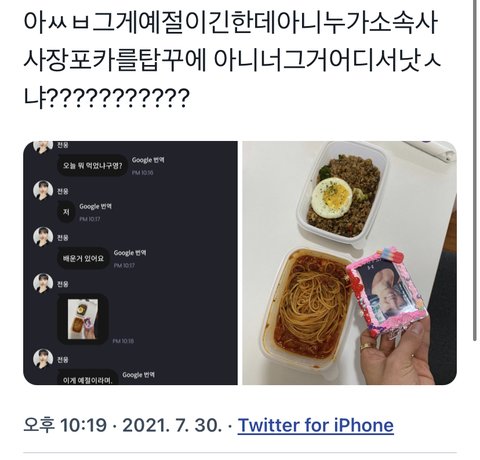This screenshot has height=460, width=480.
Task: Tap the partially visible avatar at top of chat
Action: click(43, 147)
